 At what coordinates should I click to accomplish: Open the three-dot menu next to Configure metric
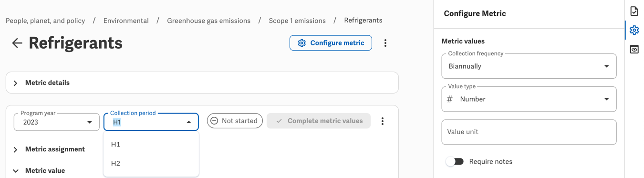pos(385,43)
